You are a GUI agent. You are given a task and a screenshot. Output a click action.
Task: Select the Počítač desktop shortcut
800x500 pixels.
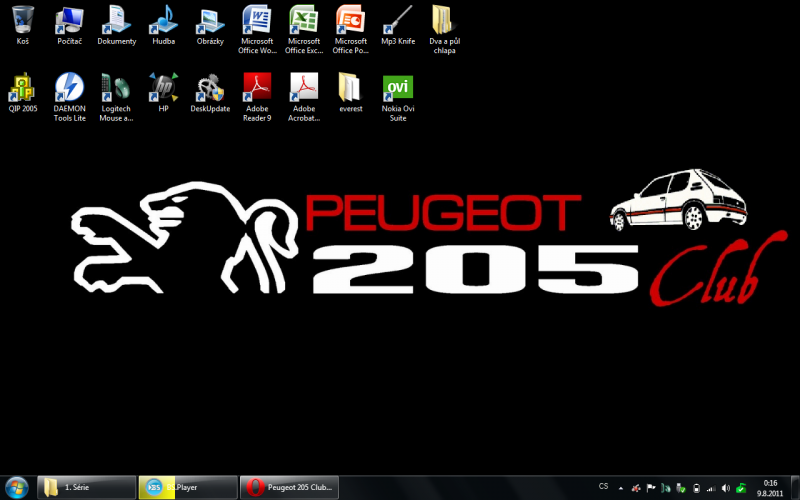click(69, 20)
